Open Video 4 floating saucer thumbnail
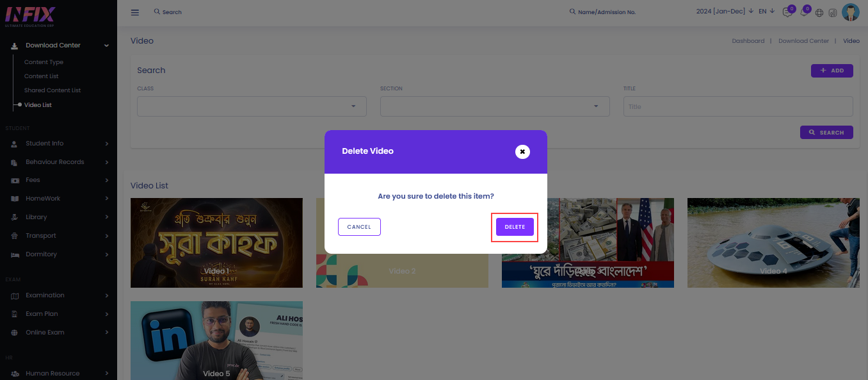Viewport: 868px width, 380px height. tap(773, 243)
